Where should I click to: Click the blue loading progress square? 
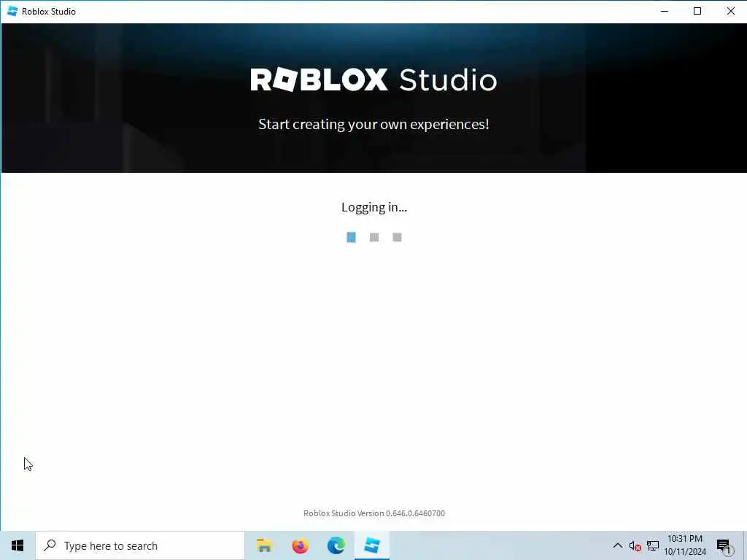[x=351, y=237]
